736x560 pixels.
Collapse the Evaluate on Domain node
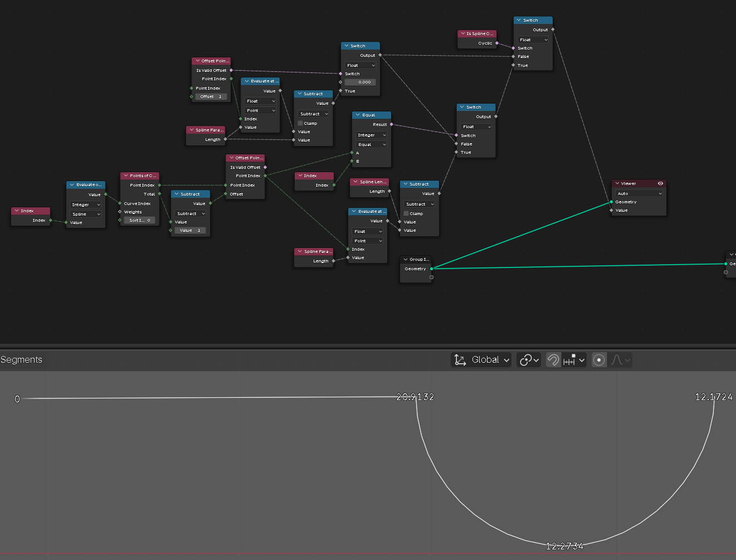72,185
